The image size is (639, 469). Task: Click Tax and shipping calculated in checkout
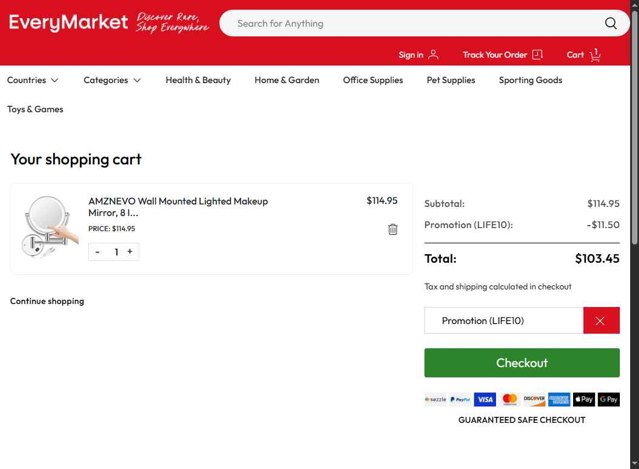[498, 286]
